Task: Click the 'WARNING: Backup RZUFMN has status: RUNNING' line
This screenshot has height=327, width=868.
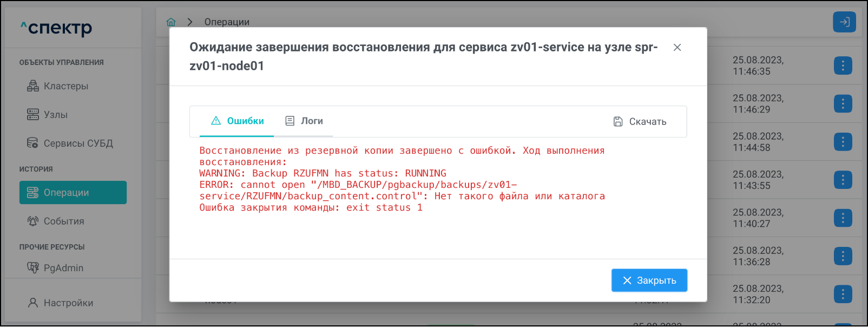Action: click(x=323, y=173)
